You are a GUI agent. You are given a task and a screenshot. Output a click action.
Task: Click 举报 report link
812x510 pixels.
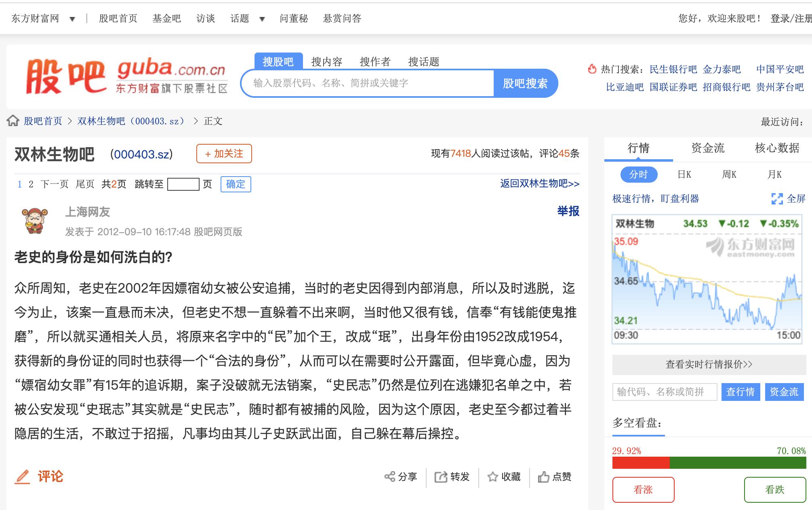tap(568, 211)
